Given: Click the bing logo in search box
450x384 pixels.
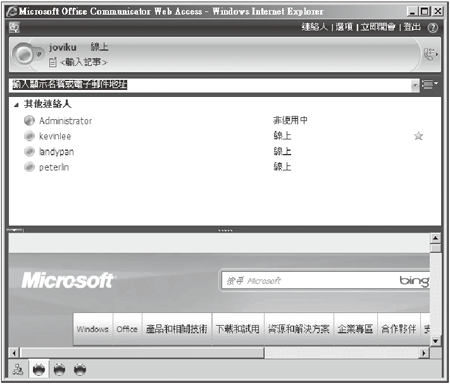Looking at the screenshot, I should (x=414, y=281).
